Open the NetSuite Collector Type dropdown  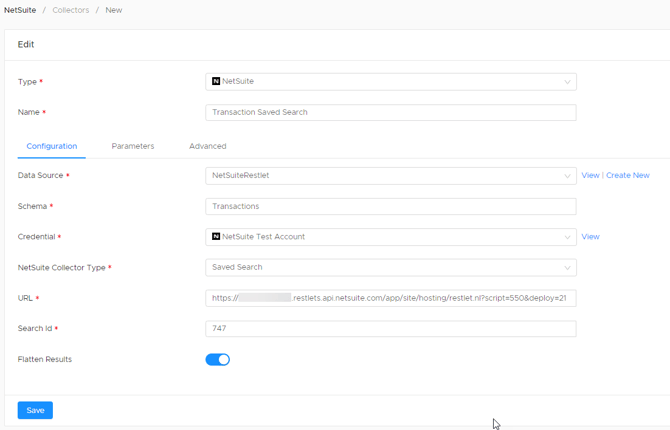(391, 268)
